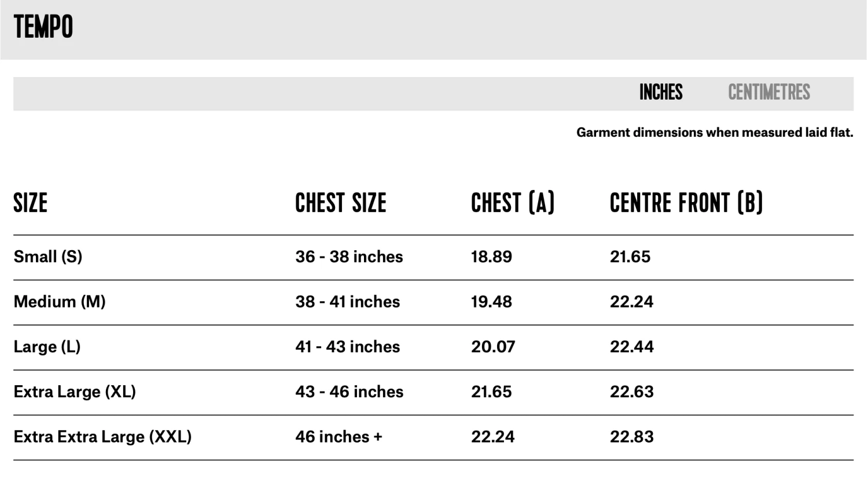868x483 pixels.
Task: Select the Small (S) row label
Action: (48, 257)
